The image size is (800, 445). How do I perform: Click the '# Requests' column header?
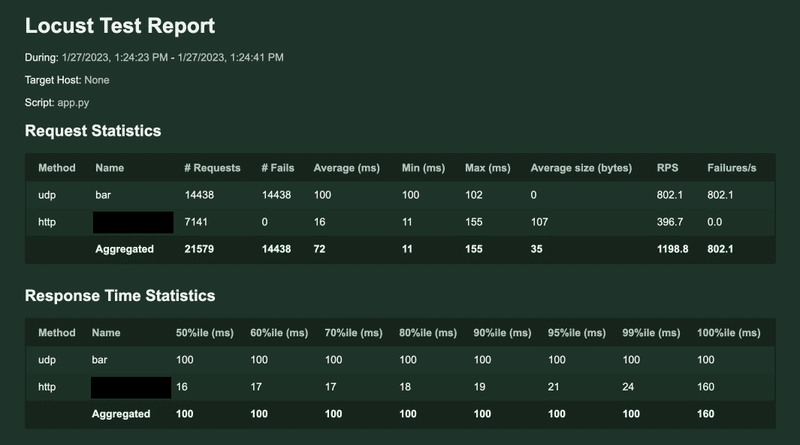pos(212,168)
